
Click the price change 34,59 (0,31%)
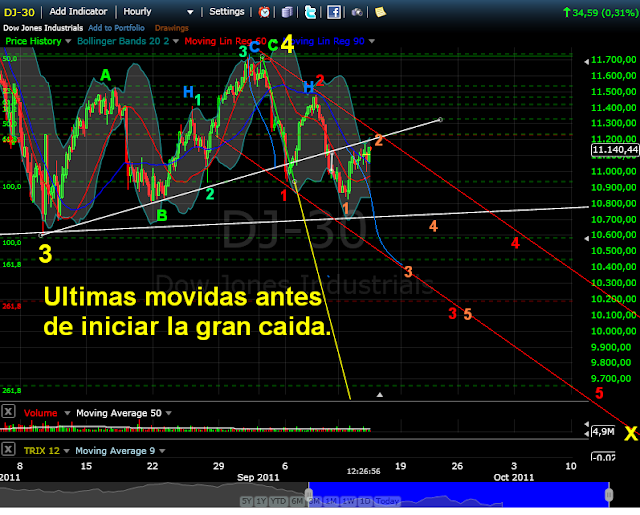(600, 12)
